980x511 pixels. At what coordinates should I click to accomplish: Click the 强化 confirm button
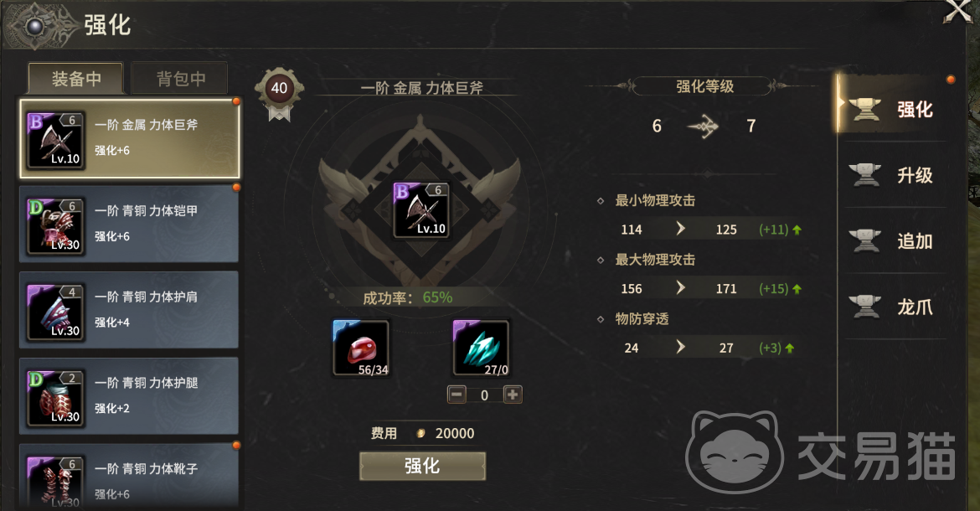pos(422,466)
